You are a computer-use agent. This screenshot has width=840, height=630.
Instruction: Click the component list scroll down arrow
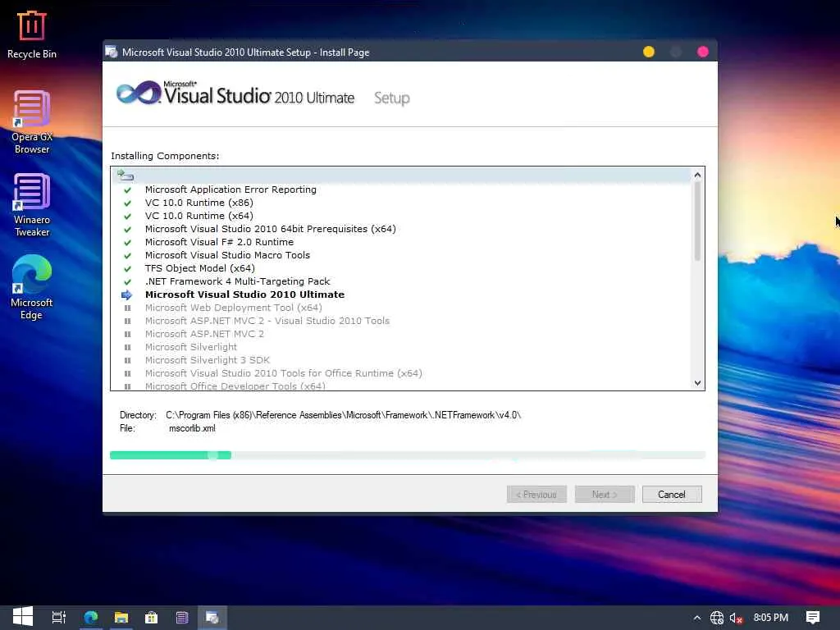pyautogui.click(x=697, y=382)
